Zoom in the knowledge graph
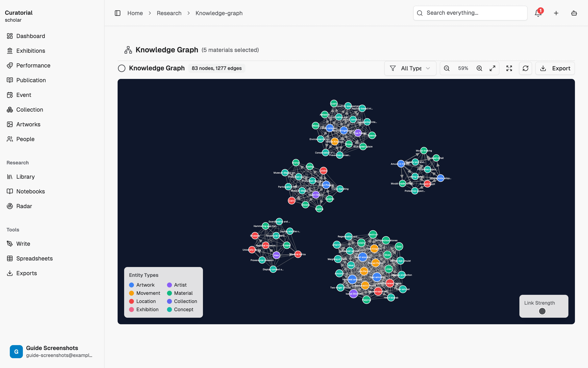The image size is (588, 368). [479, 68]
